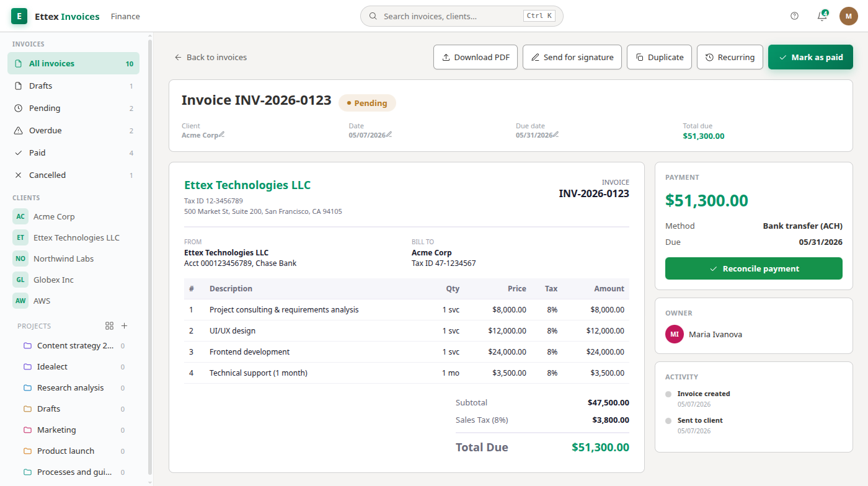Click the NO avatar for Northwind Labs

point(20,258)
